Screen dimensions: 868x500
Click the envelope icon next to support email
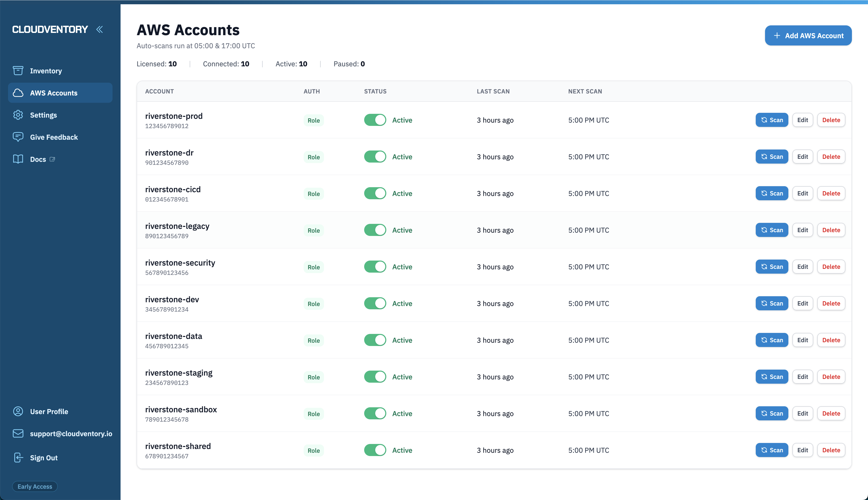[18, 433]
